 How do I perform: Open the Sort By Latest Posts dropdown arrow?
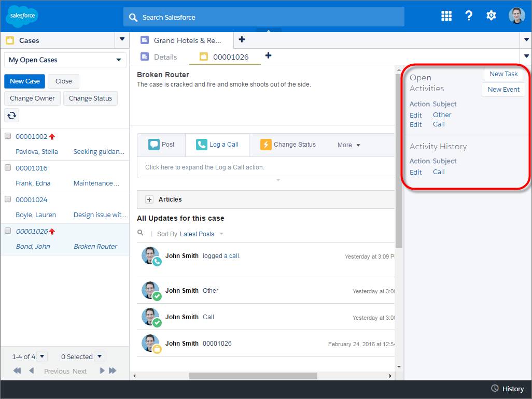(x=221, y=234)
